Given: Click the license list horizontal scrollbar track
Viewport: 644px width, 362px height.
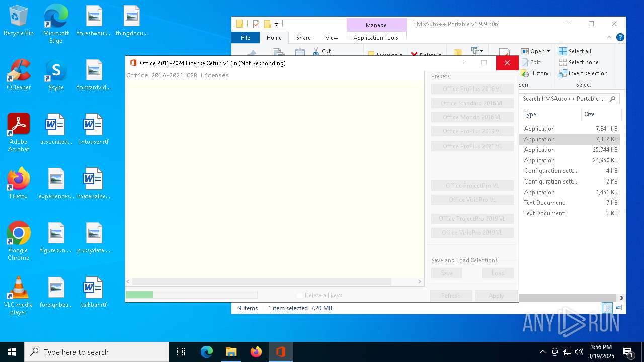Looking at the screenshot, I should click(274, 282).
